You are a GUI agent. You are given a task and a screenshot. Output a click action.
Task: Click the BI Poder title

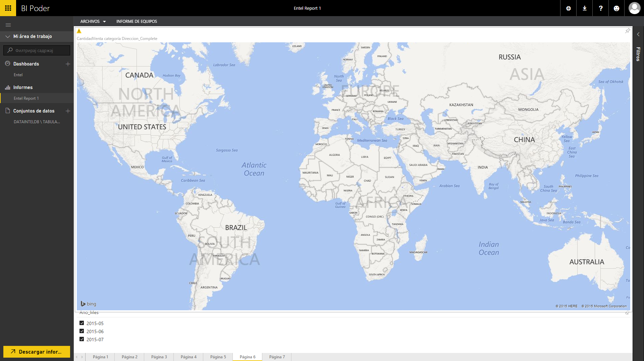pos(35,8)
